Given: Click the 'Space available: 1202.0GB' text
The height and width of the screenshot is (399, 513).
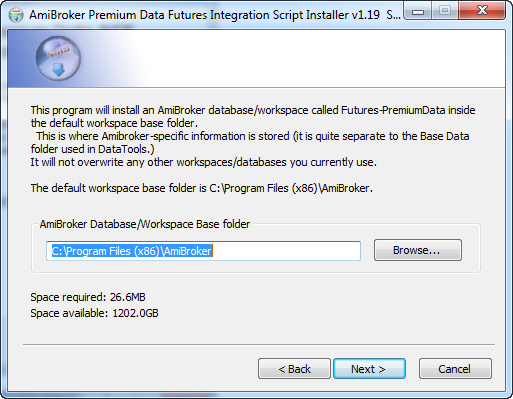Looking at the screenshot, I should click(94, 313).
